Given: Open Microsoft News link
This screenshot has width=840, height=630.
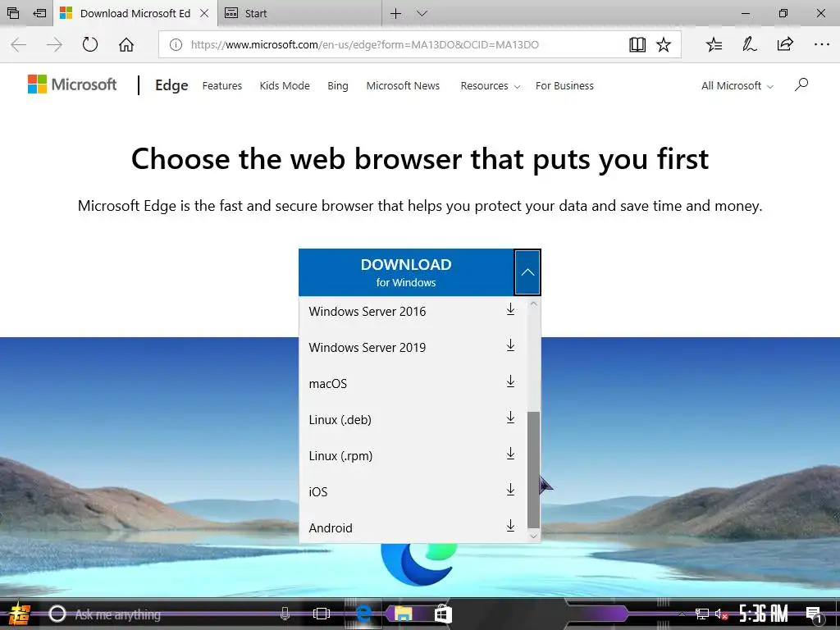Looking at the screenshot, I should (x=403, y=85).
